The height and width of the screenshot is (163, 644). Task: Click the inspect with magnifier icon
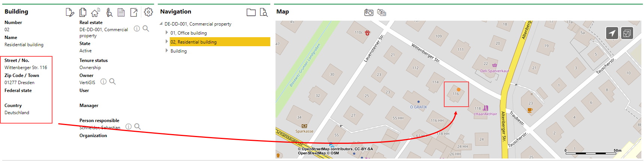coord(109,12)
